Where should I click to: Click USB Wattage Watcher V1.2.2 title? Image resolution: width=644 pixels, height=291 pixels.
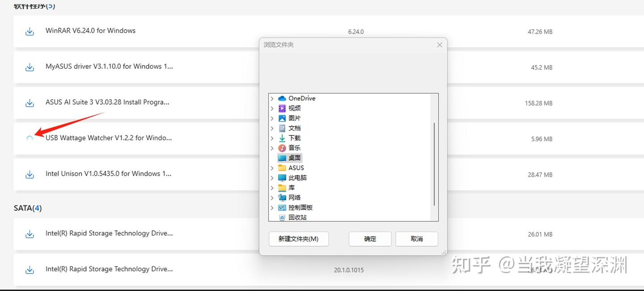click(x=109, y=138)
